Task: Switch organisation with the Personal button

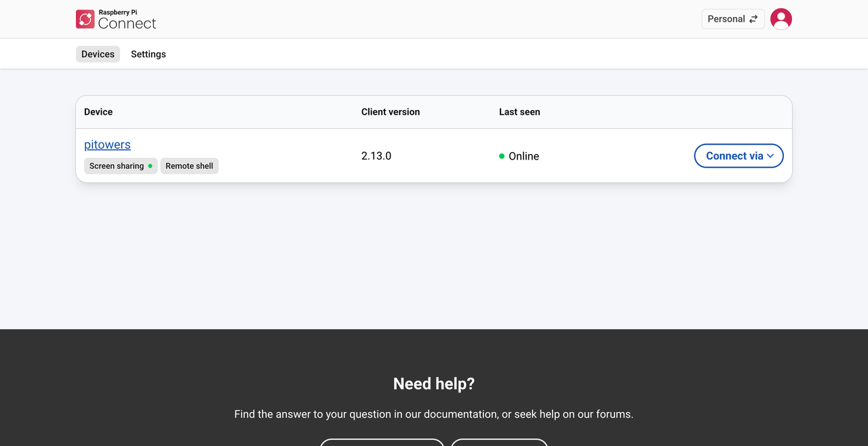Action: (733, 19)
